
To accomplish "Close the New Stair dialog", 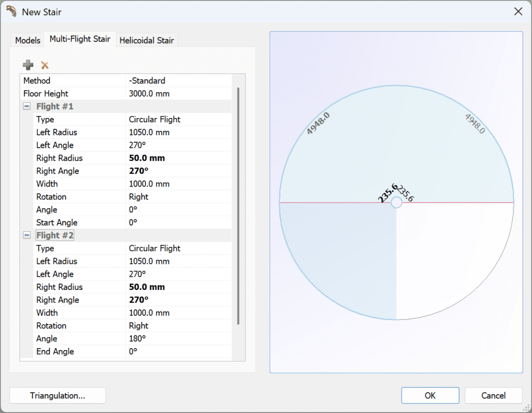I will (518, 11).
